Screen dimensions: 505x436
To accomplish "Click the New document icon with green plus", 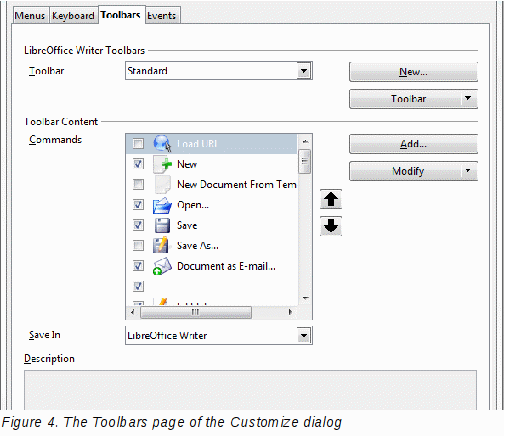I will pyautogui.click(x=162, y=164).
